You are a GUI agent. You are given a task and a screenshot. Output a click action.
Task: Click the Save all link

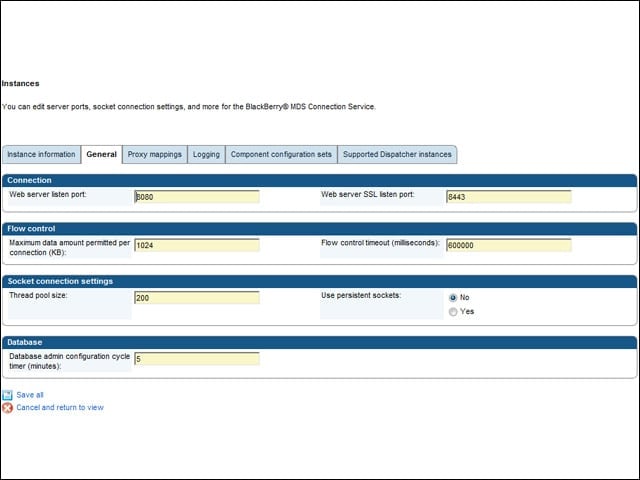[30, 395]
